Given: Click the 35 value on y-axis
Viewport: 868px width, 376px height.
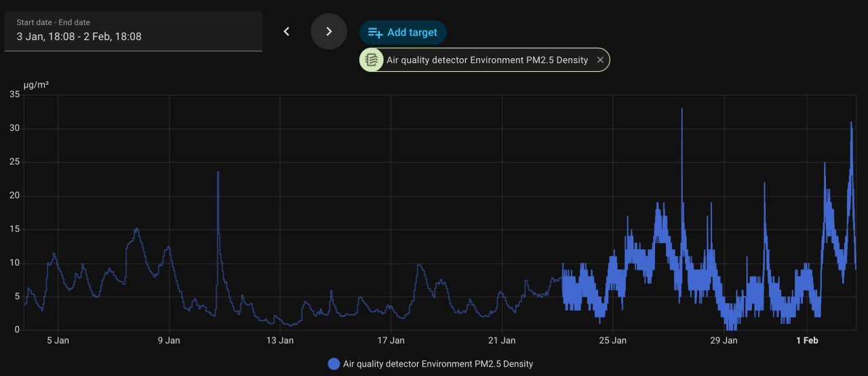Looking at the screenshot, I should pos(14,94).
